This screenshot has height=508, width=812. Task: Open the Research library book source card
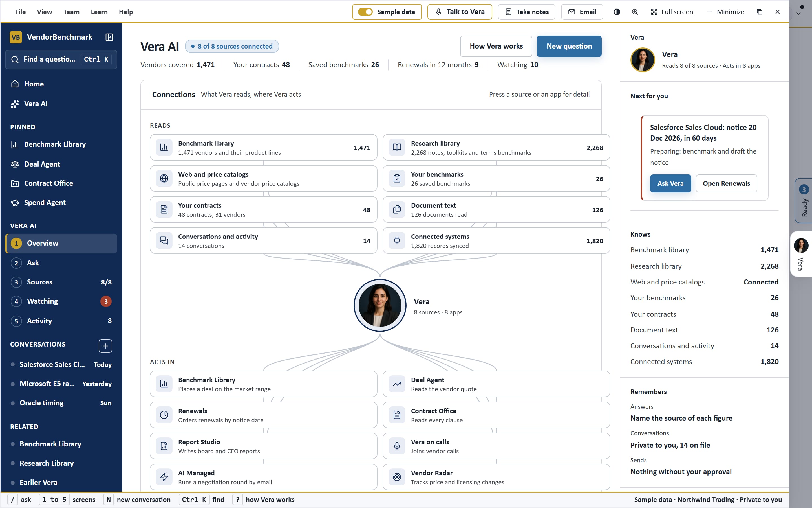tap(496, 148)
